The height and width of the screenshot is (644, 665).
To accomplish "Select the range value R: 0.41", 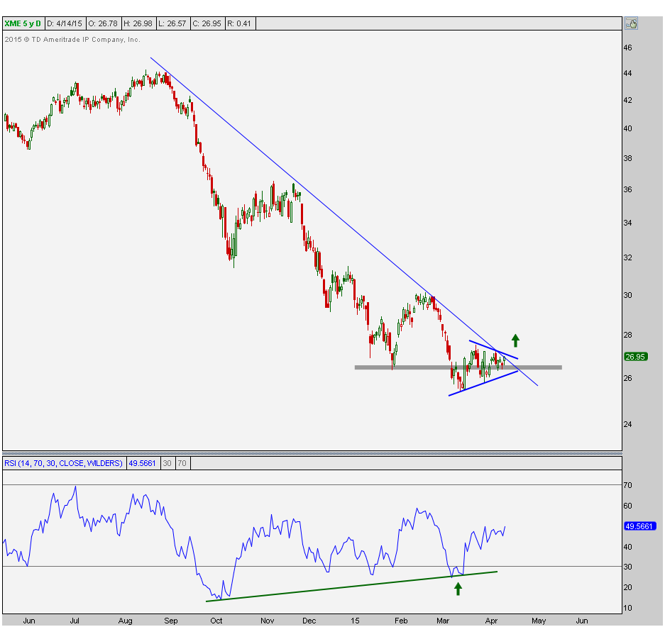I will 240,23.
